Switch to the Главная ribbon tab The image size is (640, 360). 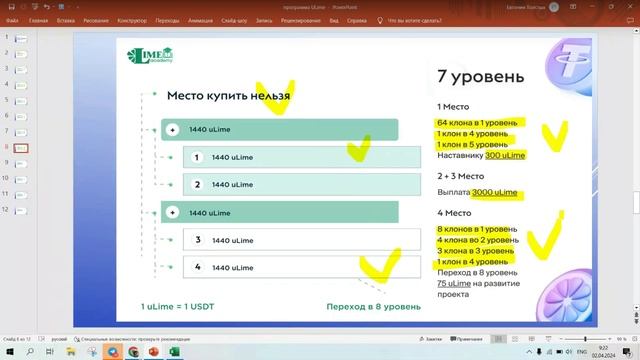pyautogui.click(x=38, y=20)
